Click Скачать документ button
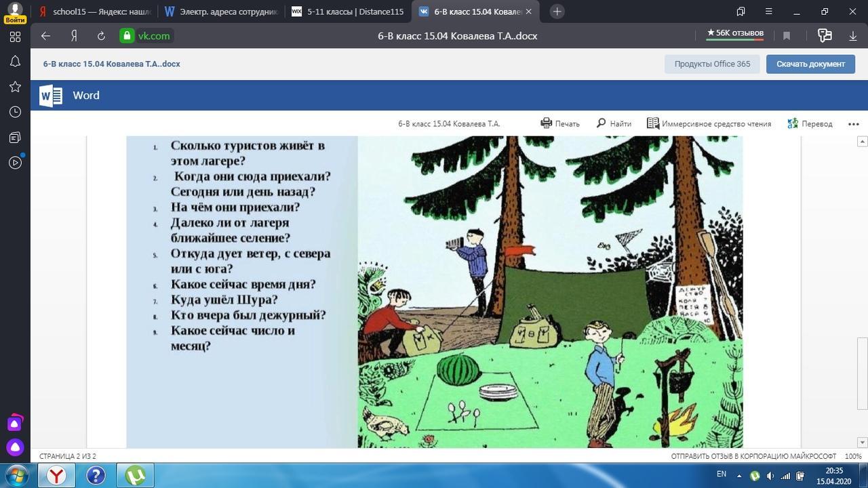This screenshot has height=488, width=868. tap(810, 64)
